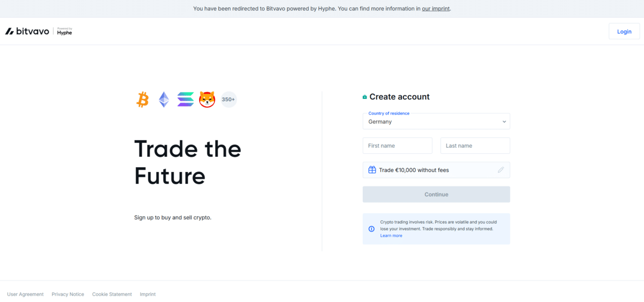
Task: Click the pencil edit icon in the offer field
Action: tap(501, 170)
